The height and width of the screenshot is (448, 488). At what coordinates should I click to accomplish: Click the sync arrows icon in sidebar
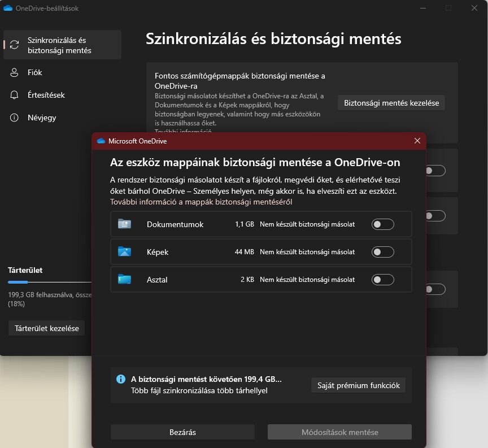coord(14,45)
